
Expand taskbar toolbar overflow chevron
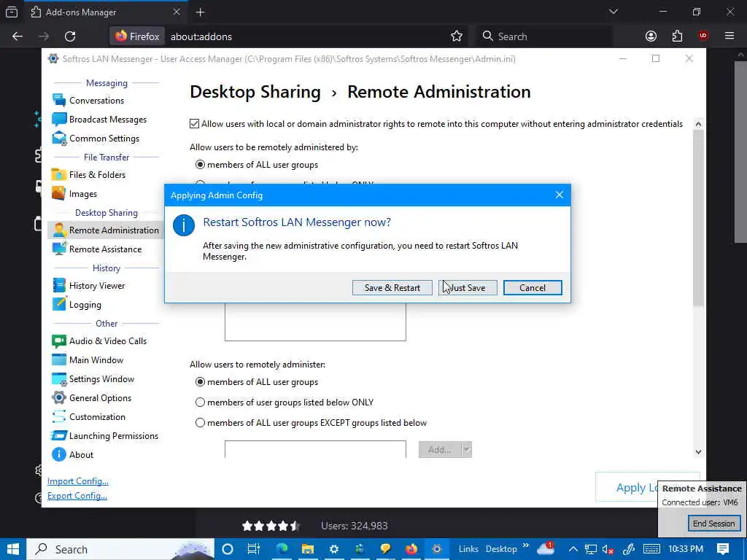click(526, 545)
